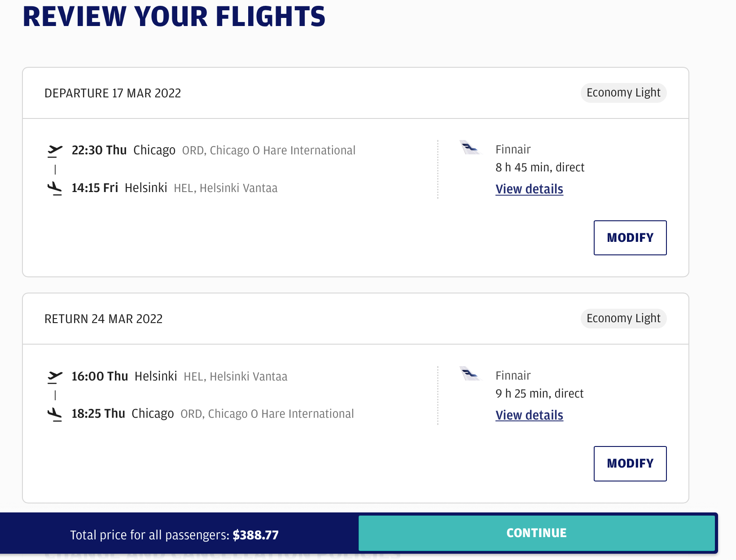Click 16:00 Thu Helsinki departure time
This screenshot has height=560, width=736.
coord(100,376)
